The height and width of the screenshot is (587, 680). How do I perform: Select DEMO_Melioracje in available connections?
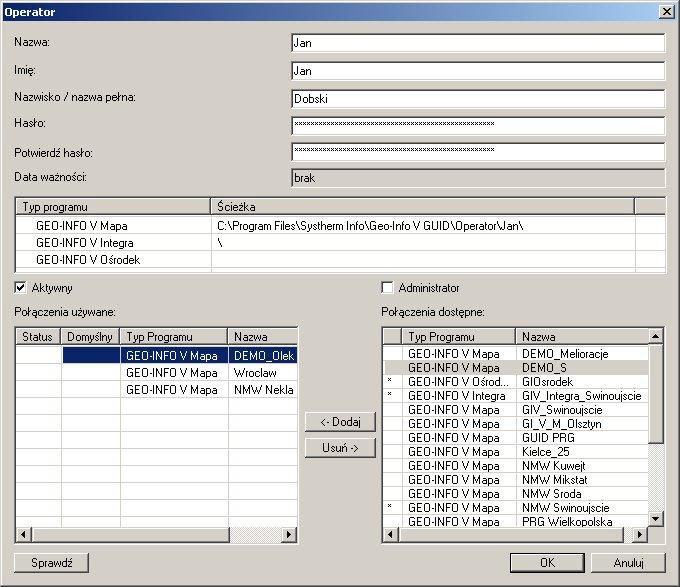coord(516,354)
